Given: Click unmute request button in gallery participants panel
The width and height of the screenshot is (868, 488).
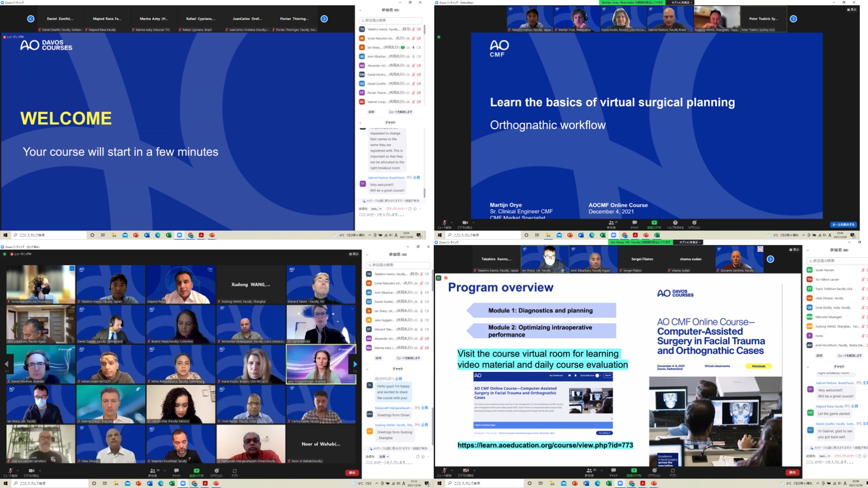Looking at the screenshot, I should [x=408, y=358].
